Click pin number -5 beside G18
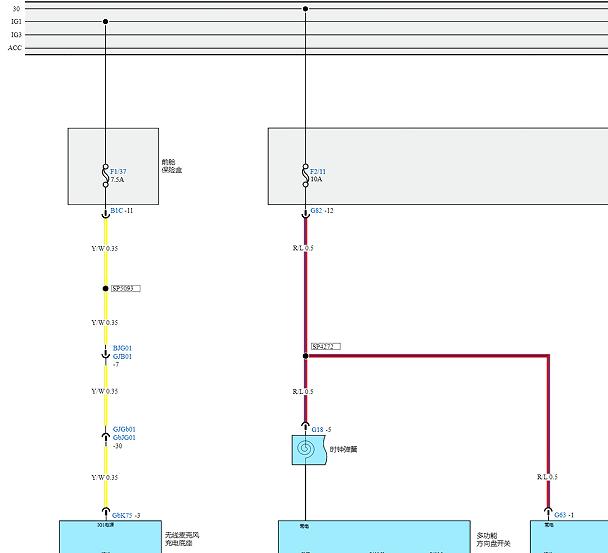Screen dimensions: 608x553 point(328,429)
